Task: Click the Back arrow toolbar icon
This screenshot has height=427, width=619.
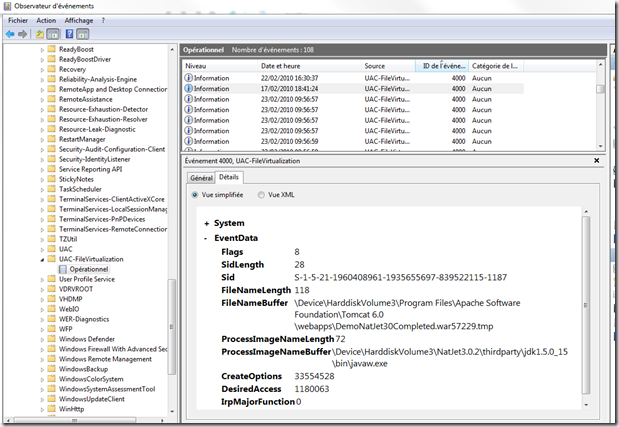Action: (10, 34)
